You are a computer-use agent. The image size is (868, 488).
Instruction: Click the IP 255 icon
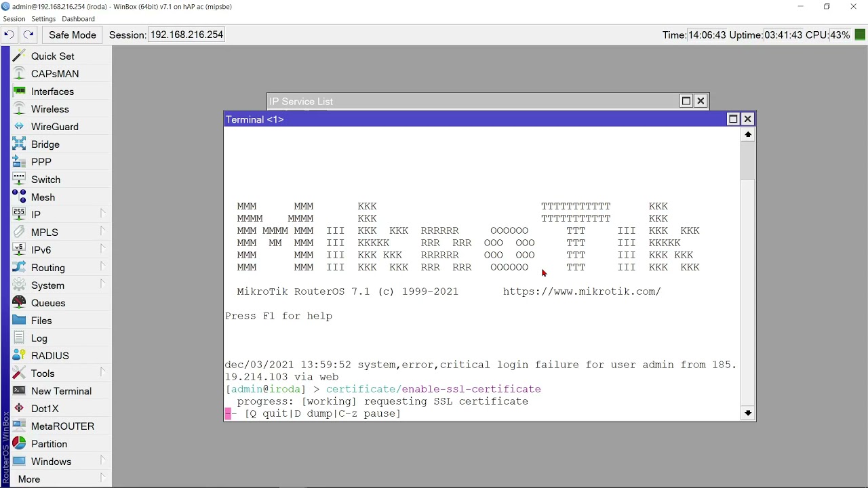pyautogui.click(x=19, y=215)
